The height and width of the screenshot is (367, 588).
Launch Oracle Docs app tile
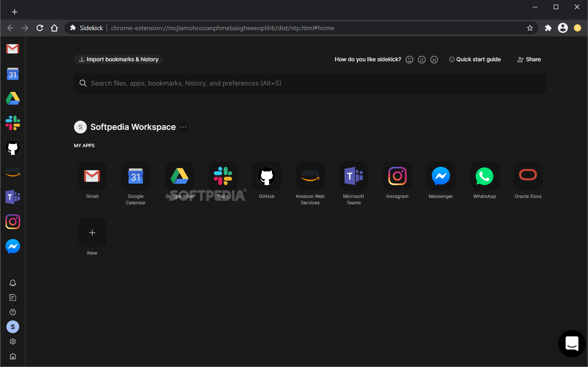(528, 176)
